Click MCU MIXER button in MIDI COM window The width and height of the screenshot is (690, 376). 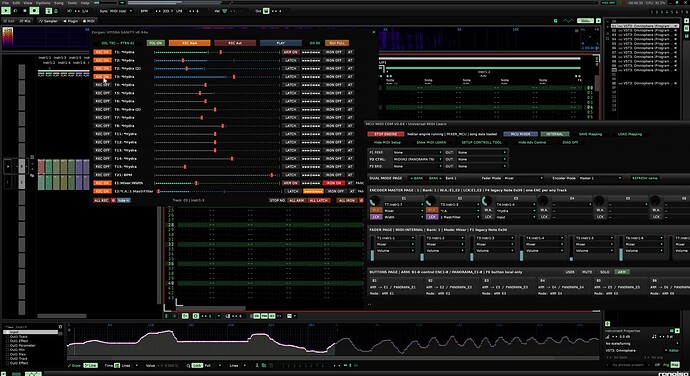[x=520, y=134]
